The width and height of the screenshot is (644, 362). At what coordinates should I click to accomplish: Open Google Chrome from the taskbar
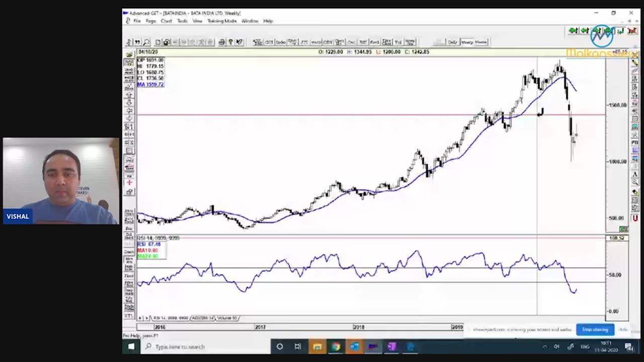pyautogui.click(x=336, y=346)
